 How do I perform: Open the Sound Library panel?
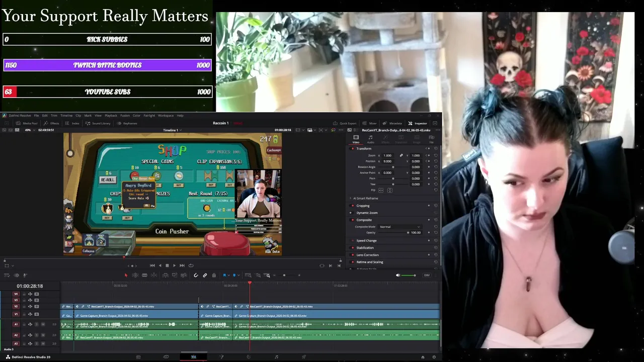[x=98, y=123]
